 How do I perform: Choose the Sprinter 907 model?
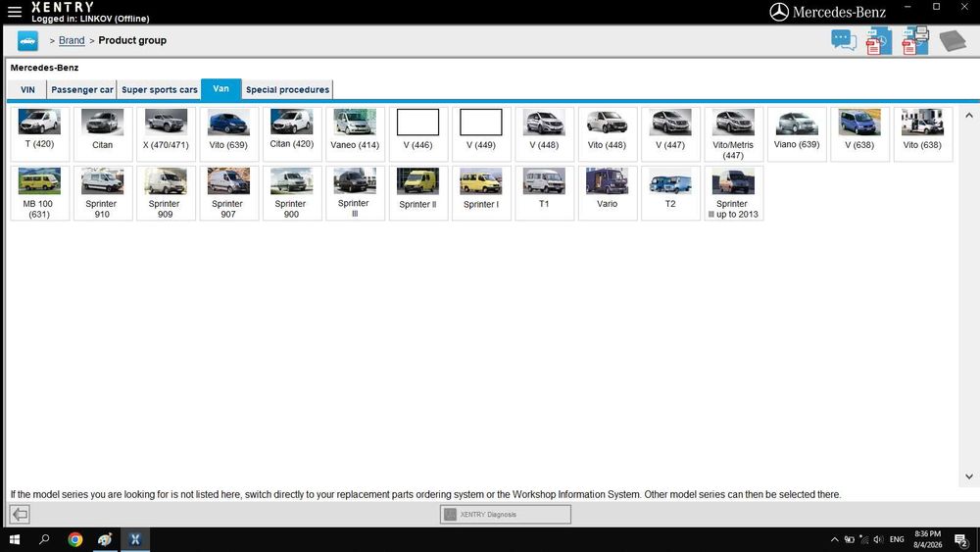(228, 193)
